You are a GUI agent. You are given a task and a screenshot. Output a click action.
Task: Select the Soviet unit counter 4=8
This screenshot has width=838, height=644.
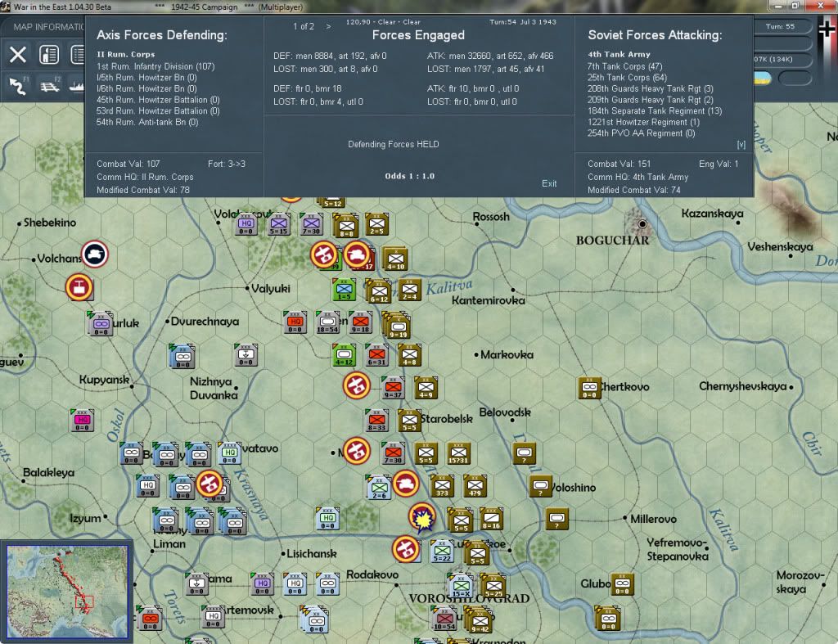coord(409,355)
